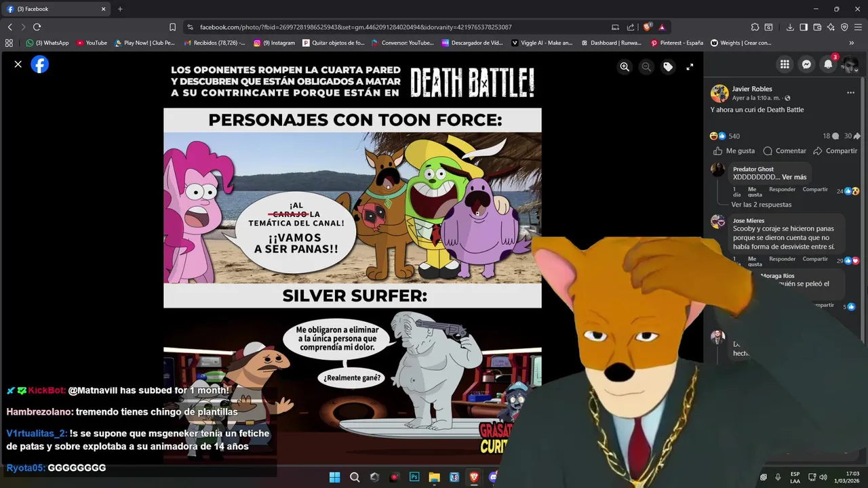Reply to Jose Mieres comment
The height and width of the screenshot is (488, 868).
tap(782, 259)
